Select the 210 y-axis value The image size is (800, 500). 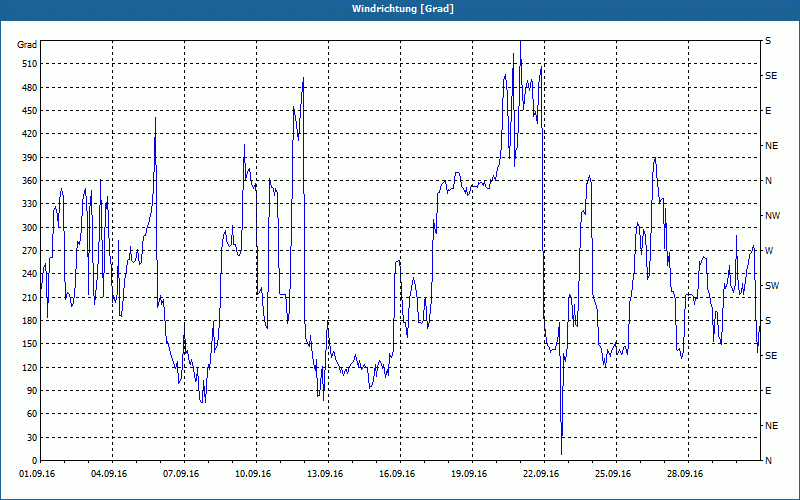pos(29,297)
